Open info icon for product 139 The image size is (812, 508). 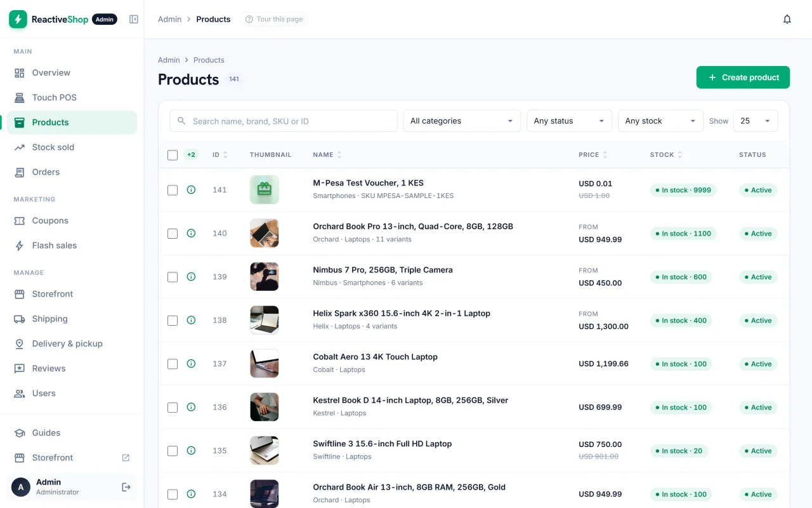click(x=191, y=277)
